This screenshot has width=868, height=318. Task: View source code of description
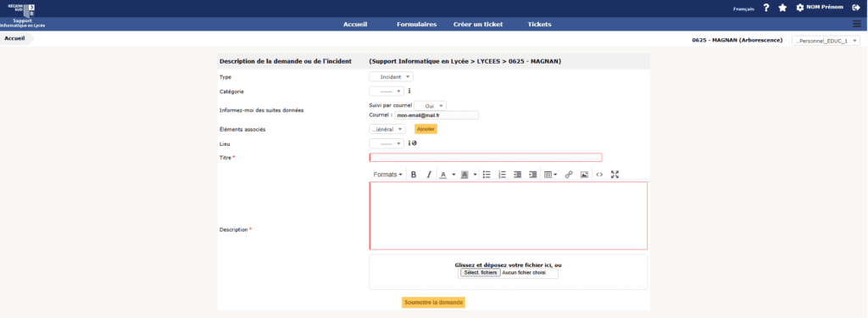[x=599, y=175]
